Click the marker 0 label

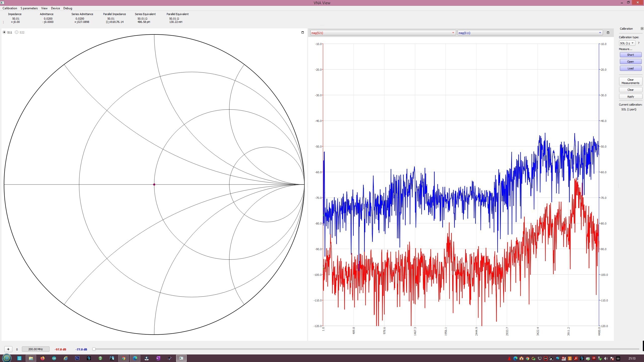pos(17,349)
